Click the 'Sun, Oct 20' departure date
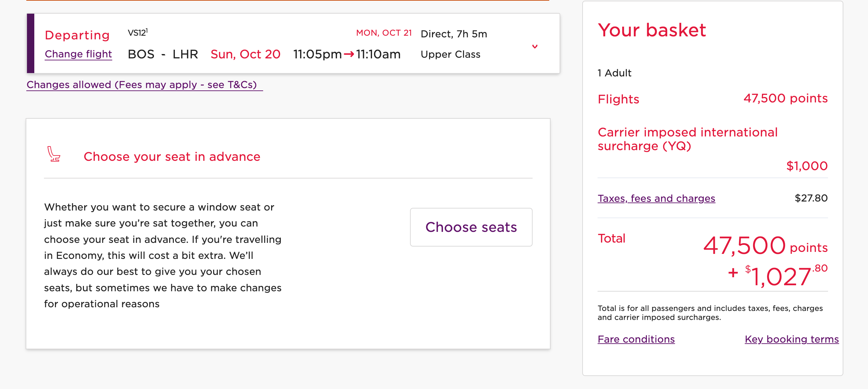 click(245, 54)
